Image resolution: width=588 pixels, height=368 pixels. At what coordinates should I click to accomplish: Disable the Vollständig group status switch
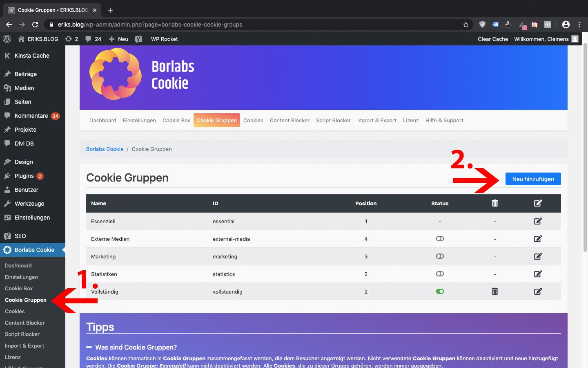pyautogui.click(x=440, y=292)
